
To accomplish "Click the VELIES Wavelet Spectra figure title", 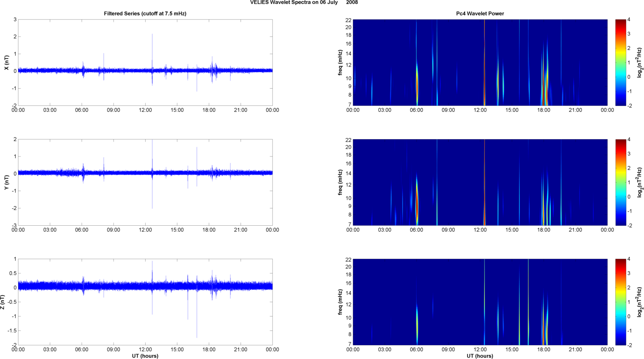I will click(304, 3).
